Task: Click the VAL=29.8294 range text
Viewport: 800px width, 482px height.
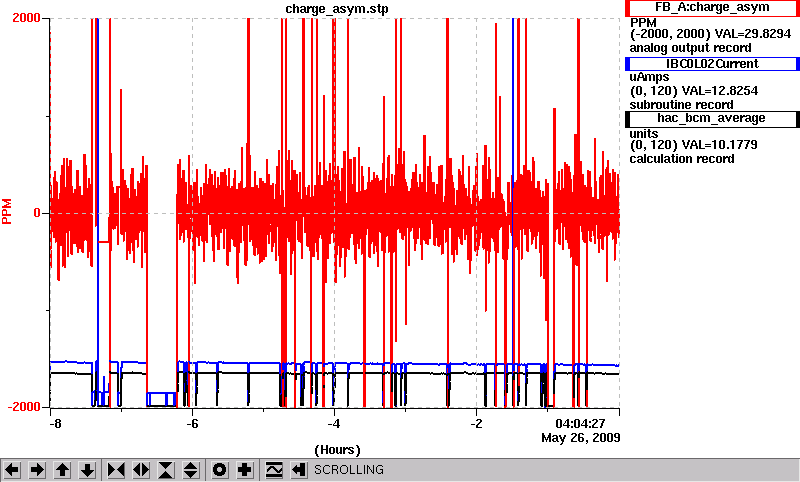Action: click(710, 34)
